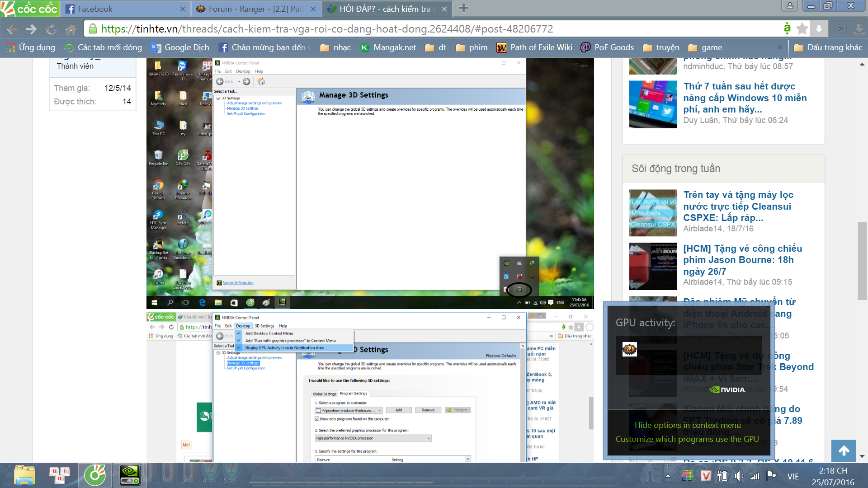Open Cleansui CSPXE water filter article
The width and height of the screenshot is (868, 488).
point(738,206)
